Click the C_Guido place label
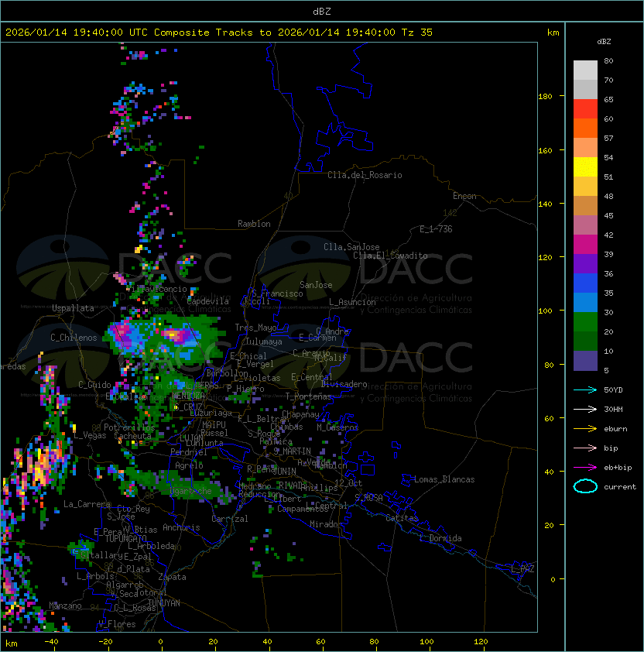The width and height of the screenshot is (644, 652). pos(94,385)
